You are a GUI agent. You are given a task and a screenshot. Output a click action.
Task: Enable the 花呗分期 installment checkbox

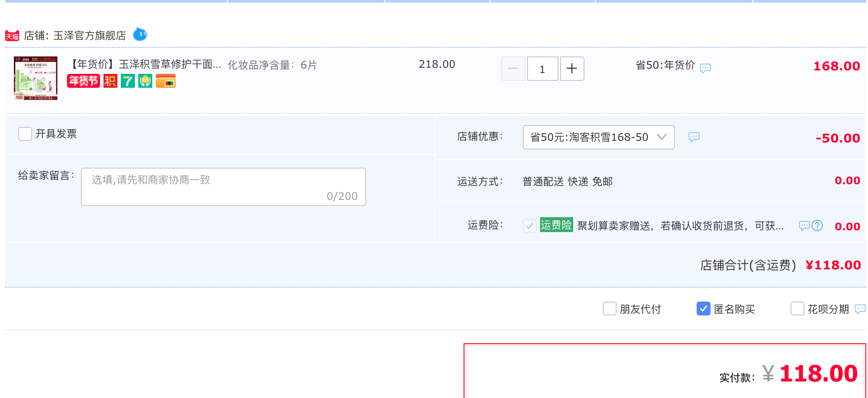click(798, 308)
